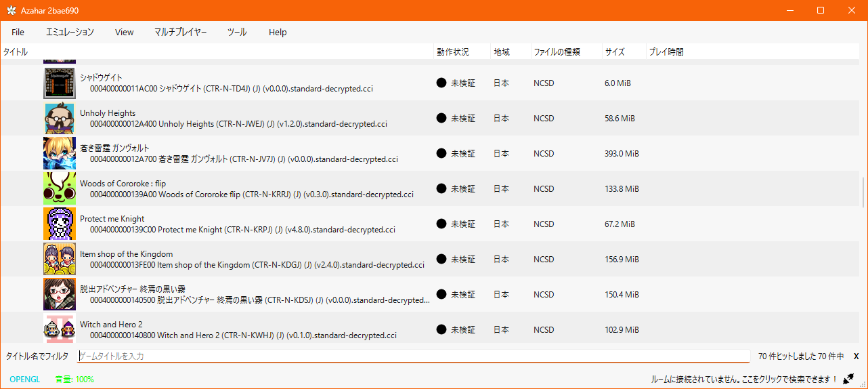The height and width of the screenshot is (389, 868).
Task: Click the vertical scrollbar of the game list
Action: (863, 192)
